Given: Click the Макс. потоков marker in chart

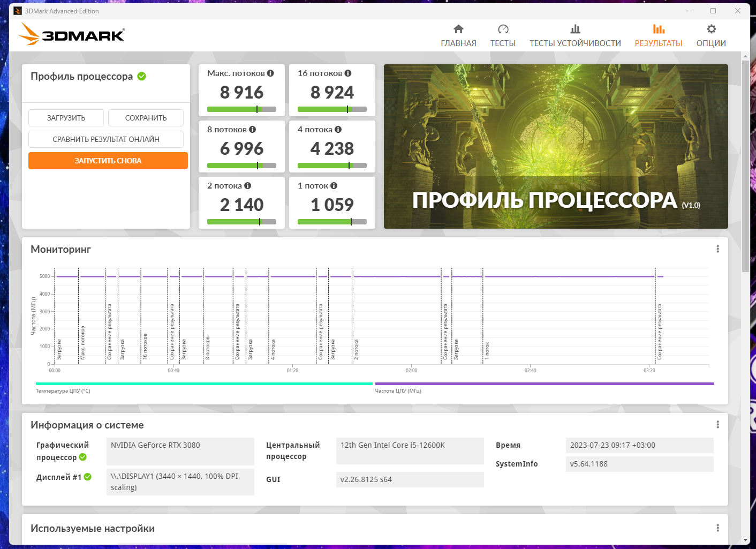Looking at the screenshot, I should pyautogui.click(x=82, y=343).
